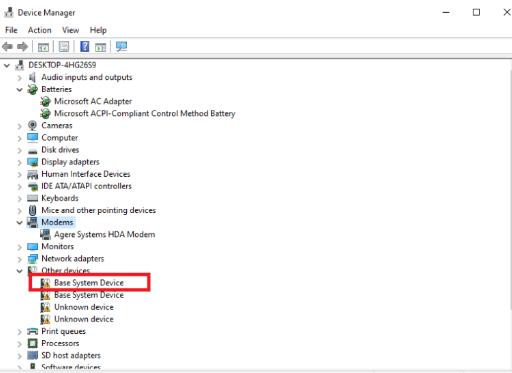
Task: Open the Properties toolbar icon
Action: point(64,46)
